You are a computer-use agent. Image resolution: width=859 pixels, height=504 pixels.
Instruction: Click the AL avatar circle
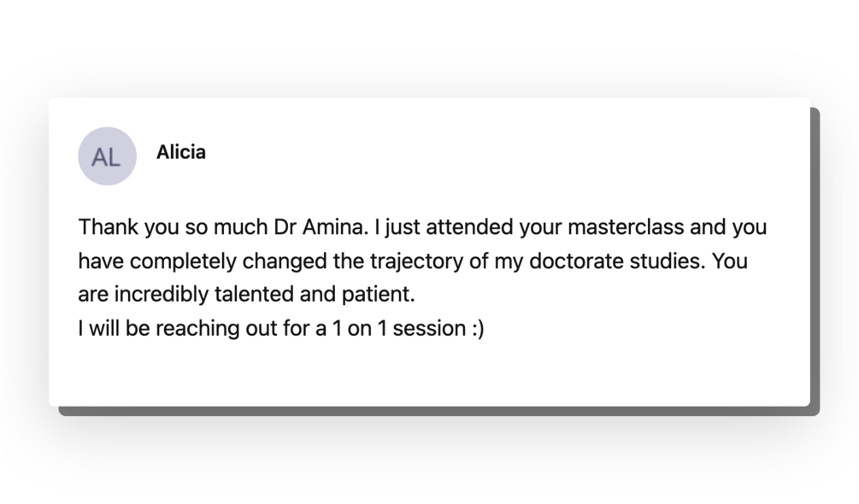tap(107, 156)
